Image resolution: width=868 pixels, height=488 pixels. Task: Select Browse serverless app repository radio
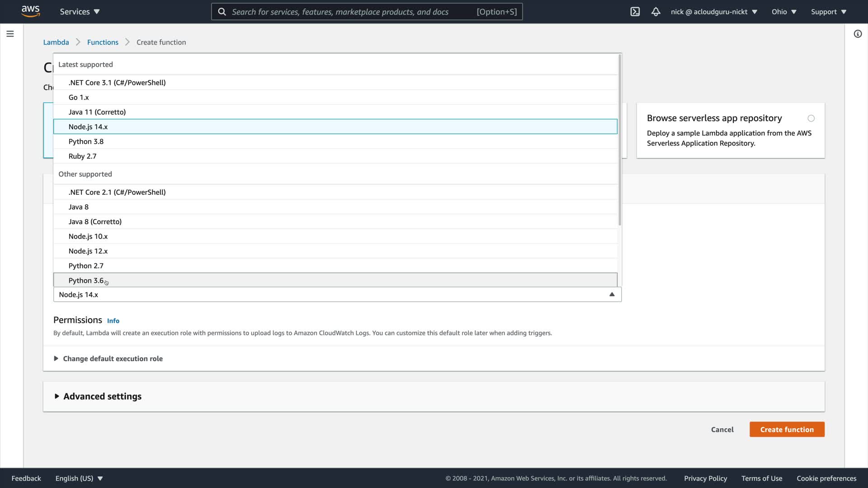[x=811, y=118]
